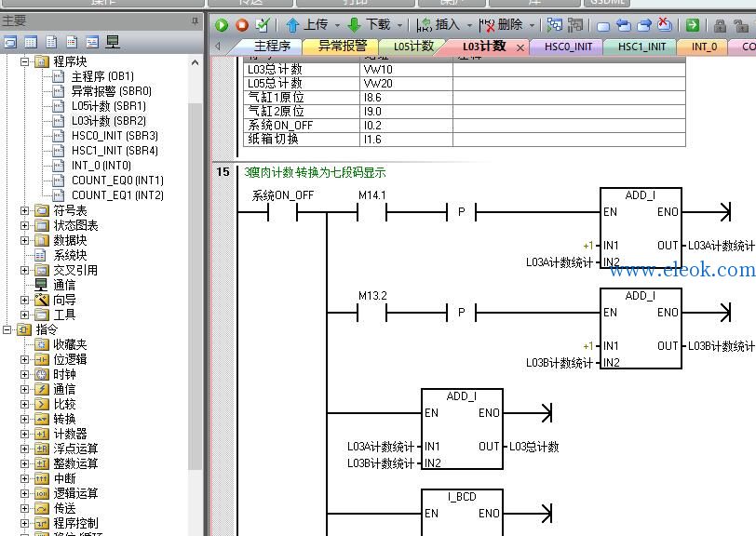The height and width of the screenshot is (536, 756).
Task: Click the 插入 insert button
Action: [439, 24]
